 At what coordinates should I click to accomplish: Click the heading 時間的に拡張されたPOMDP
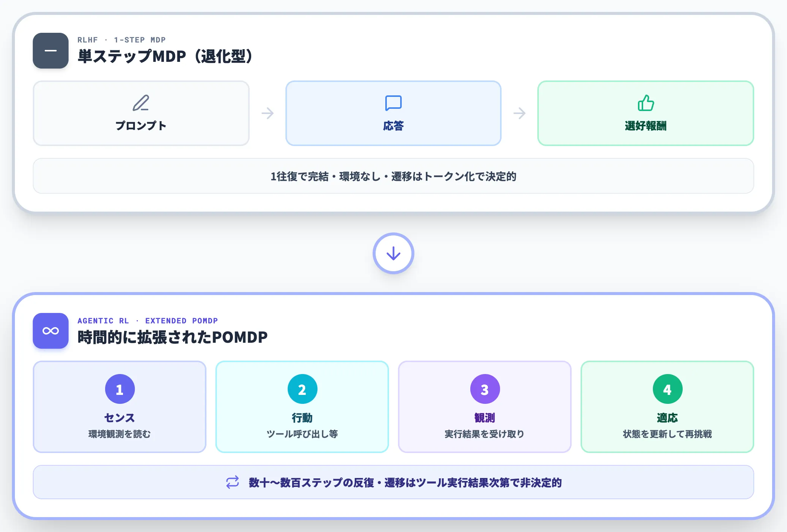(173, 337)
